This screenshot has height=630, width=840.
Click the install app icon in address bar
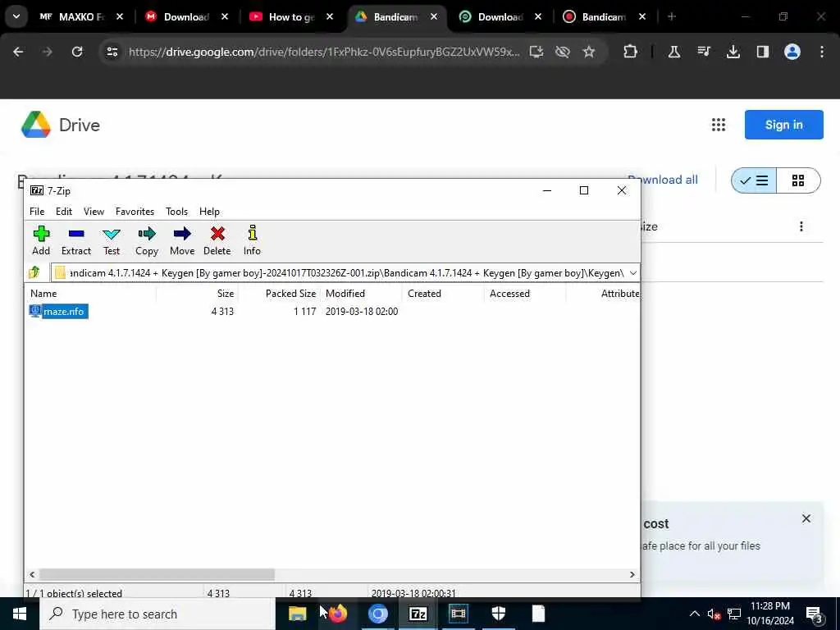[x=536, y=52]
